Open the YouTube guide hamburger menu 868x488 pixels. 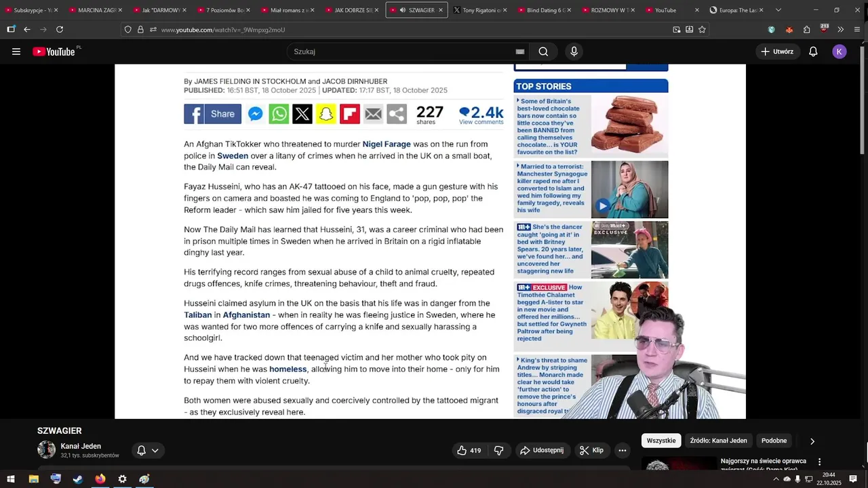pos(16,52)
